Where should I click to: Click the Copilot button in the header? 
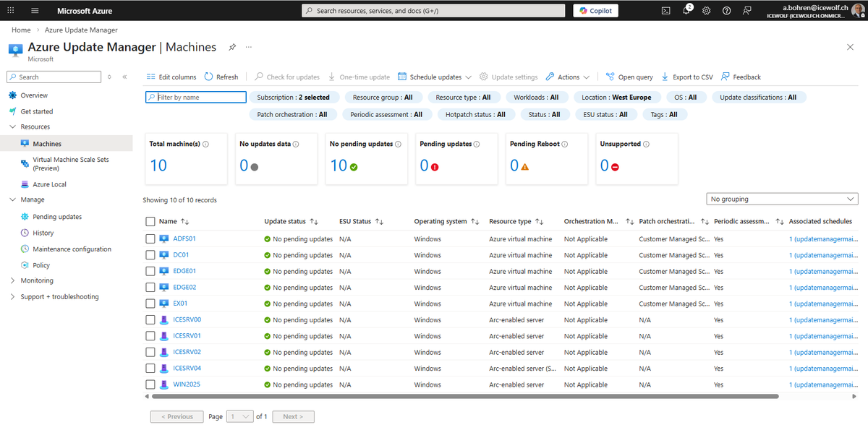tap(596, 11)
